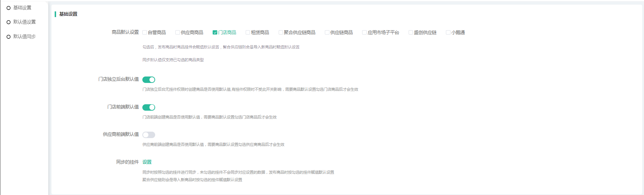
Task: Check the 聚合供应链商品 checkbox
Action: tap(281, 32)
